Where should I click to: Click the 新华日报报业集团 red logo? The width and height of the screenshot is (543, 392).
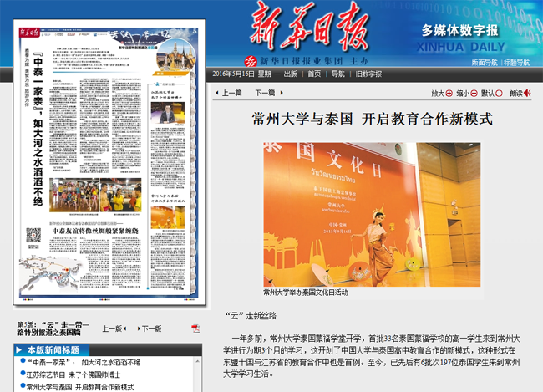pos(251,61)
